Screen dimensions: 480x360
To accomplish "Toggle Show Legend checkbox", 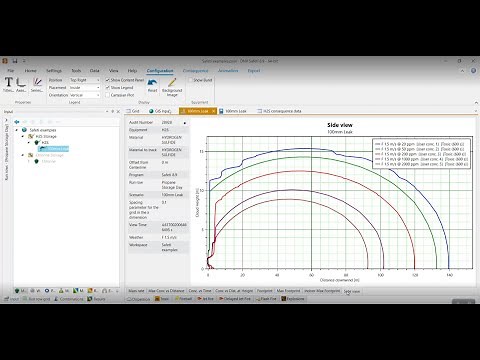I will pyautogui.click(x=108, y=87).
